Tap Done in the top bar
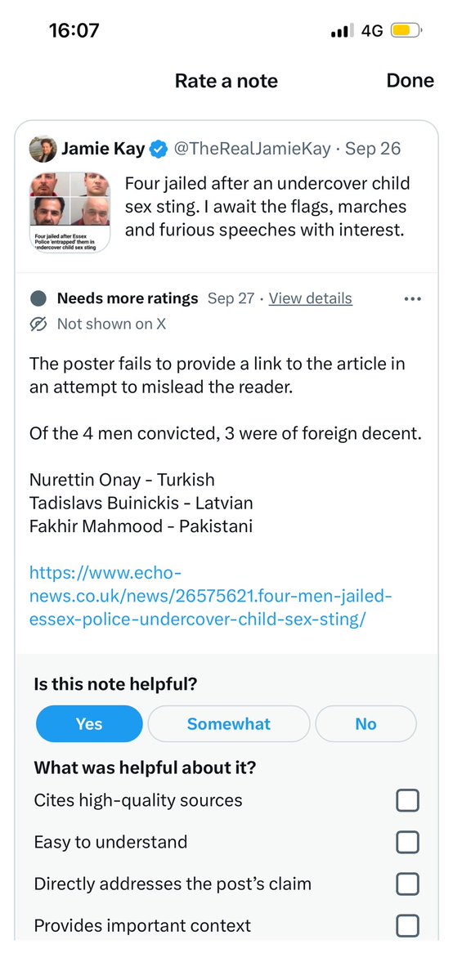This screenshot has height=980, width=453. click(x=410, y=81)
